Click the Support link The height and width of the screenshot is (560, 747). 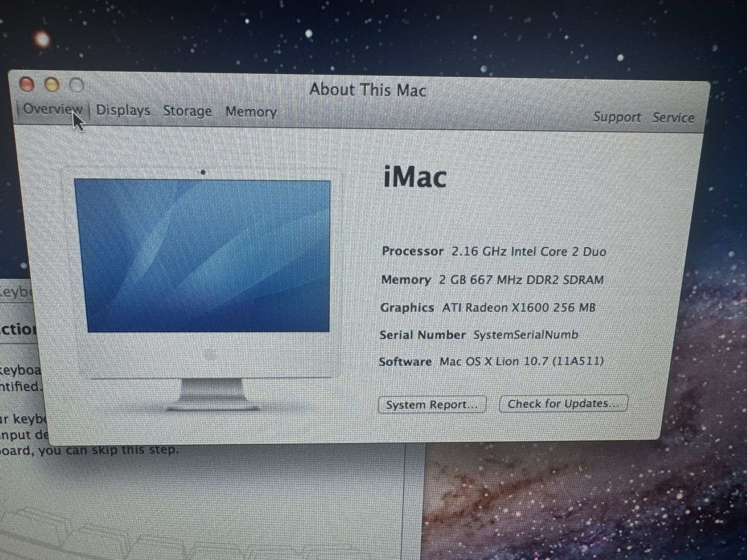coord(617,117)
